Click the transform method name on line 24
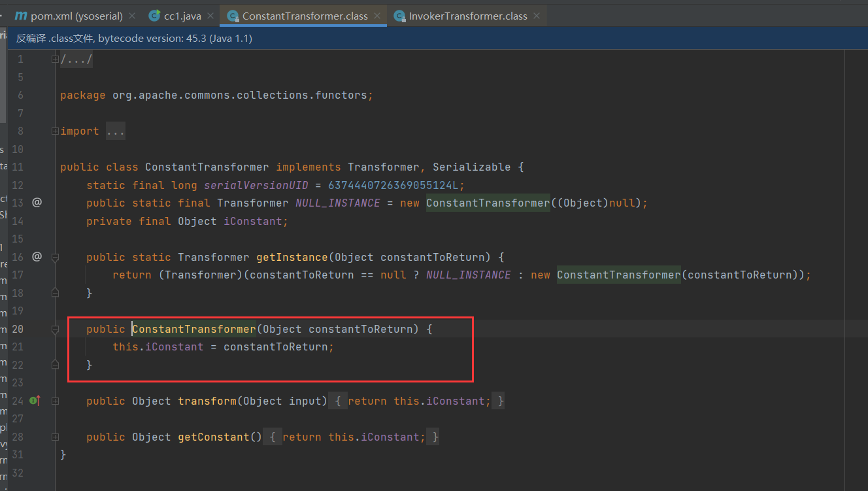868x491 pixels. (207, 401)
